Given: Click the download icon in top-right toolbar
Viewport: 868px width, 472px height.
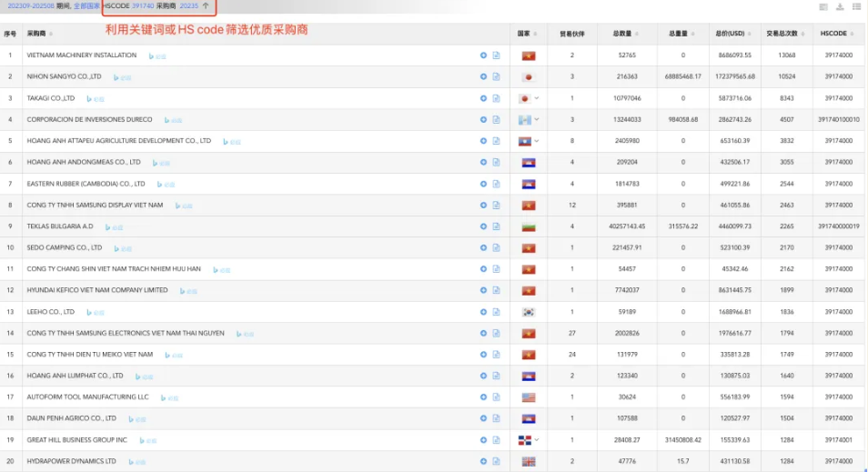Looking at the screenshot, I should (841, 6).
